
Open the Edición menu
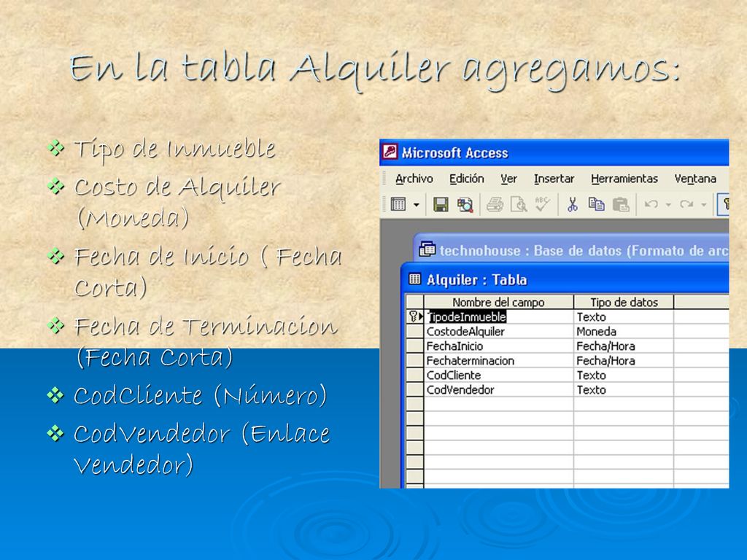pyautogui.click(x=467, y=179)
